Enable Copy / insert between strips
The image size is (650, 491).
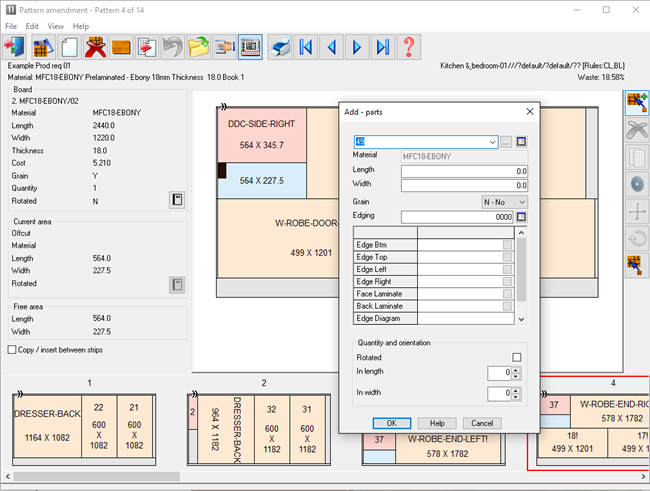pos(12,350)
